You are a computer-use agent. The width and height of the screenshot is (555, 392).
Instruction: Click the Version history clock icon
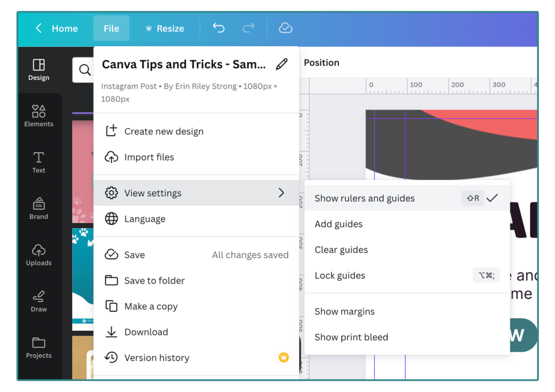point(111,357)
